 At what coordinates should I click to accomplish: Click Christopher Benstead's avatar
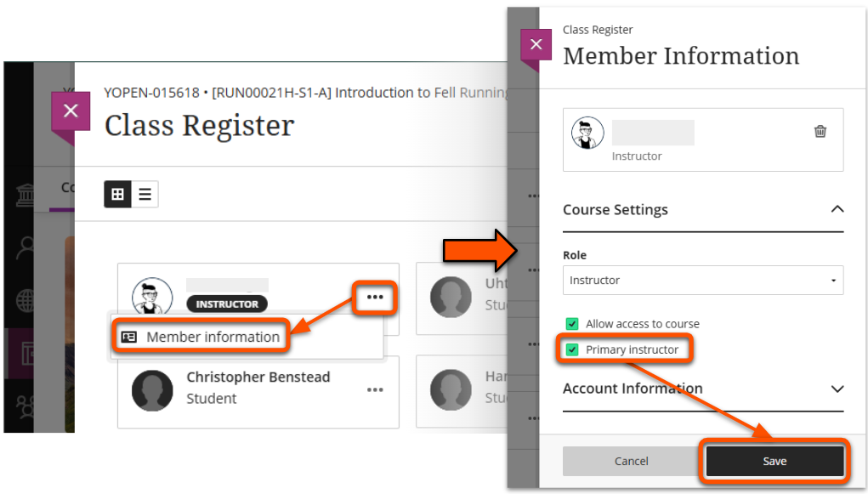tap(153, 389)
